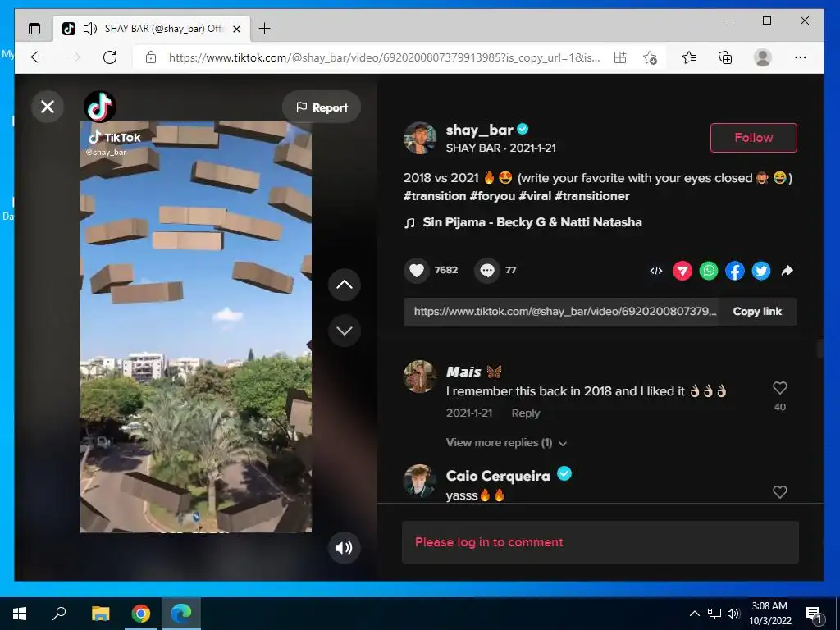Viewport: 840px width, 630px height.
Task: Open the network icon in the system tray
Action: [714, 614]
